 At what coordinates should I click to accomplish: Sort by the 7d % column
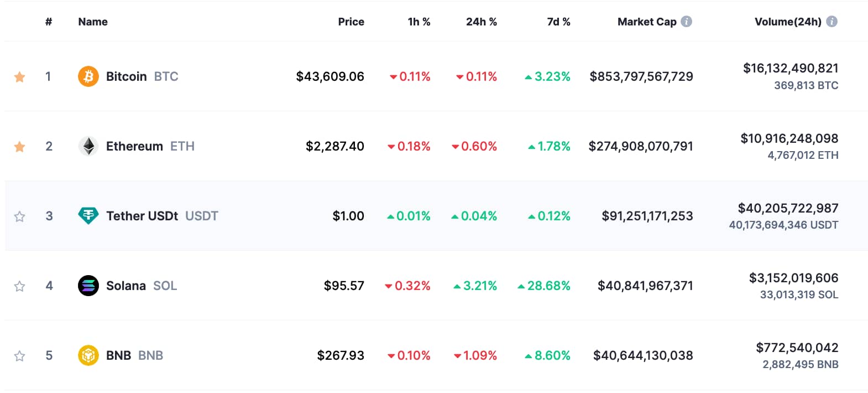pos(558,22)
